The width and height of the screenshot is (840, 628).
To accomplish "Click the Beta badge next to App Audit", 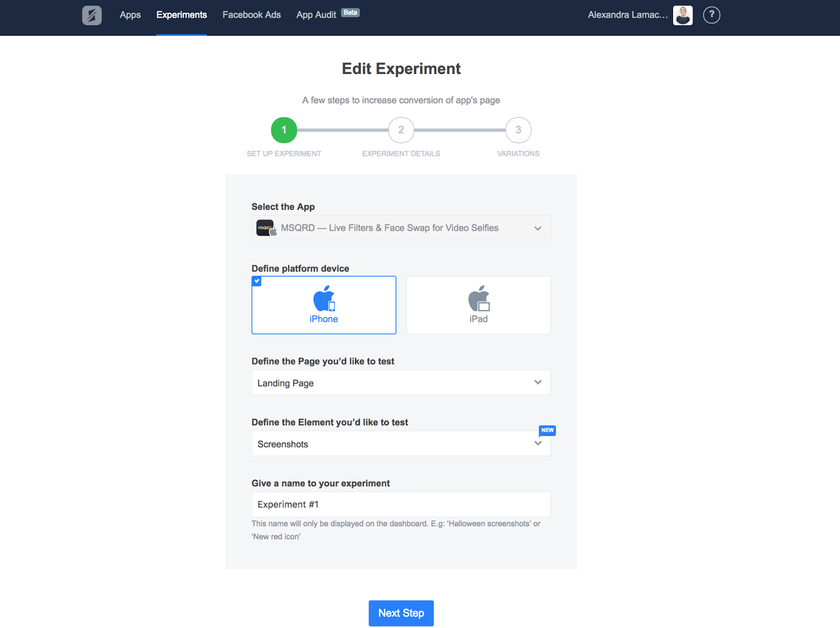I will 350,13.
